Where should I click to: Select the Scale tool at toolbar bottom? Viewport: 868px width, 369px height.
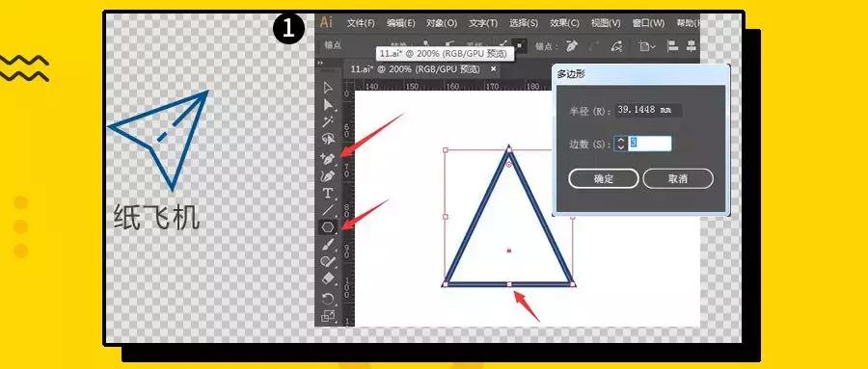pyautogui.click(x=328, y=316)
